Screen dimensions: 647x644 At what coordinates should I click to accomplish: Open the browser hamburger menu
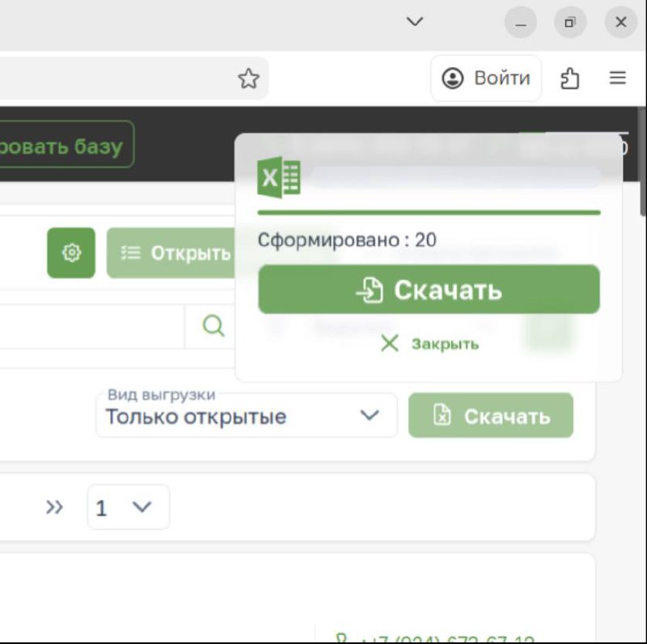pos(618,78)
